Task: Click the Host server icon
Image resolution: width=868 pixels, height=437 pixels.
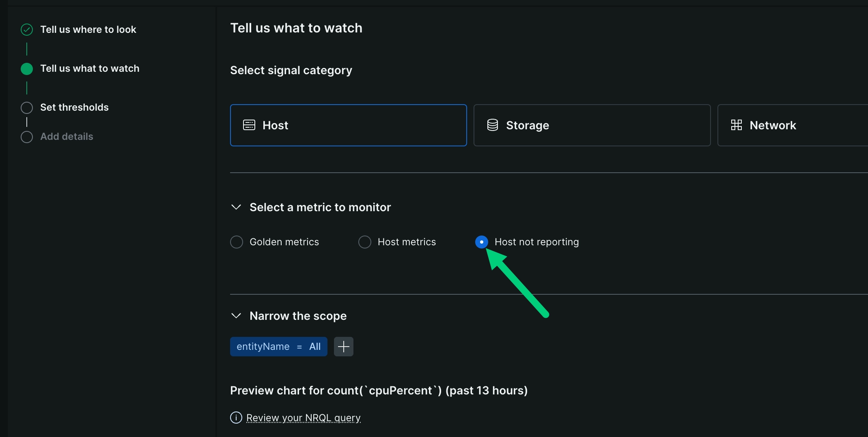Action: point(249,125)
